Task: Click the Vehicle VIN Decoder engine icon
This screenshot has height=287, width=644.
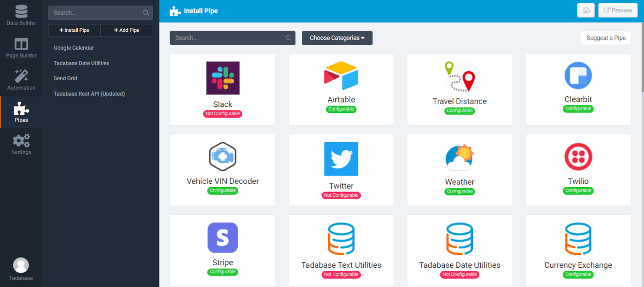Action: (223, 157)
